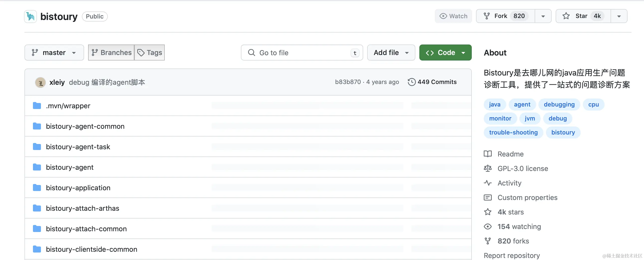Click the eye icon beside 154 watching

pyautogui.click(x=487, y=227)
